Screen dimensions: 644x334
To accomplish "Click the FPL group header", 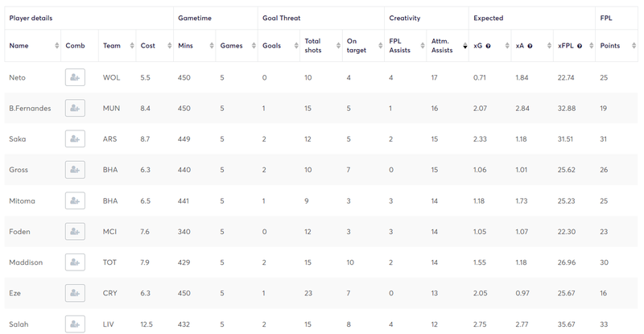I will [x=617, y=18].
